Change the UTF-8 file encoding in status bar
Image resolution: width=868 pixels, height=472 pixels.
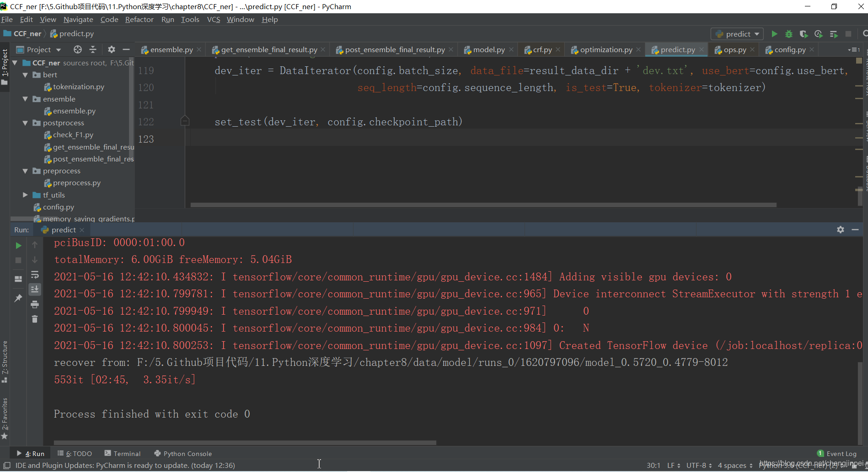(x=699, y=465)
